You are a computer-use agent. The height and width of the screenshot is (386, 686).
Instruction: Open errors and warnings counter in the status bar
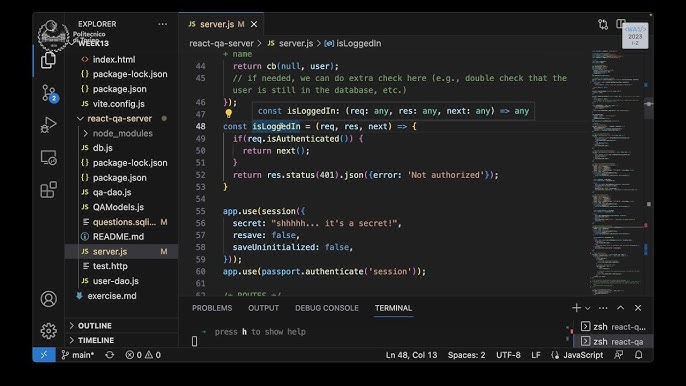143,355
